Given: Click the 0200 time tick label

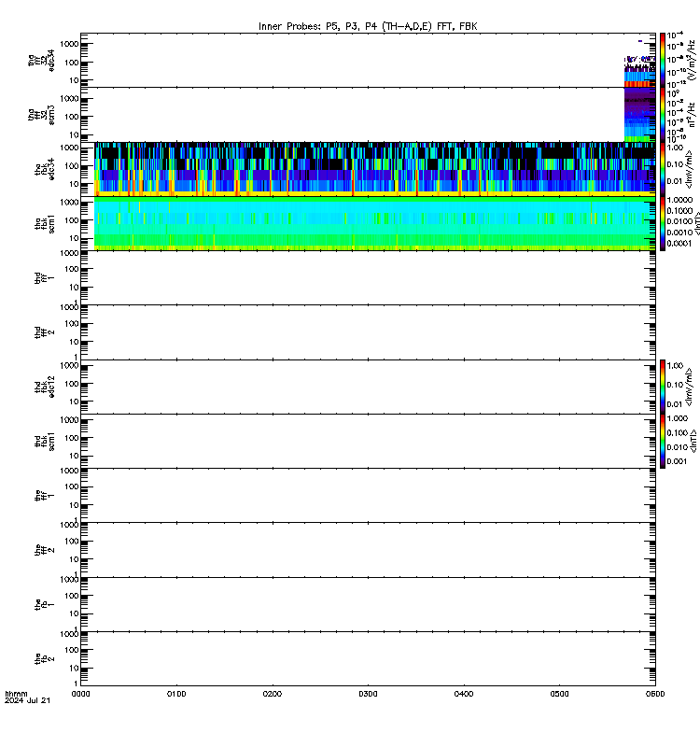Looking at the screenshot, I should [x=272, y=694].
